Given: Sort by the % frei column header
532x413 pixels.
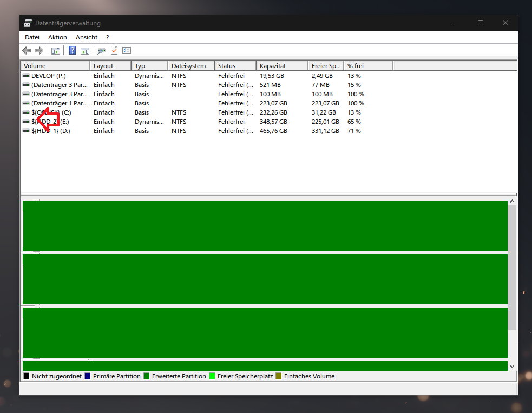Looking at the screenshot, I should click(x=369, y=66).
